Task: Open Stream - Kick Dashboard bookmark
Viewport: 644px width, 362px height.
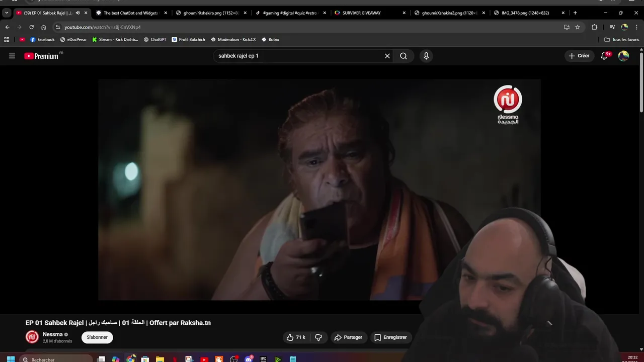Action: (x=115, y=39)
